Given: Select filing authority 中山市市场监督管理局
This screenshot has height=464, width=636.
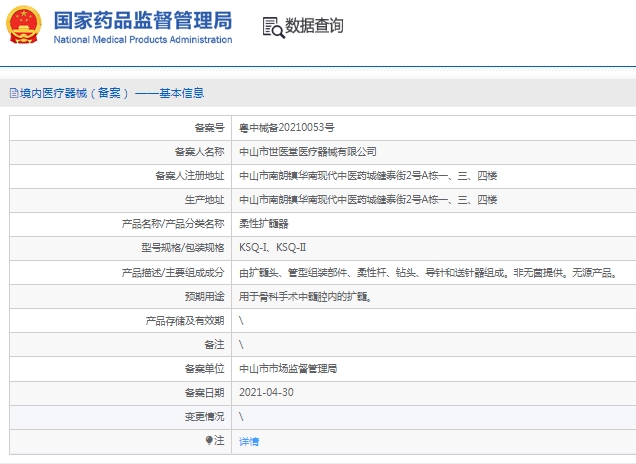Looking at the screenshot, I should pyautogui.click(x=288, y=368).
